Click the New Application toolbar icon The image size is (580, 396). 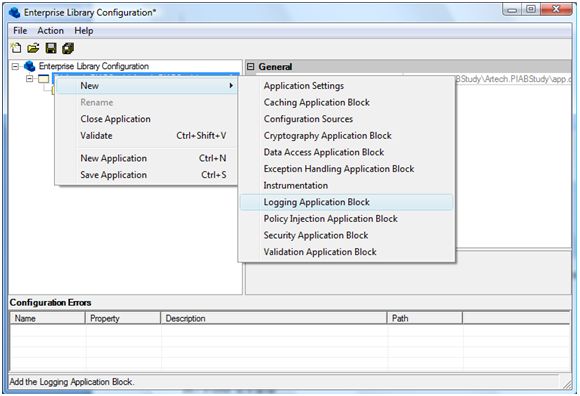[16, 48]
